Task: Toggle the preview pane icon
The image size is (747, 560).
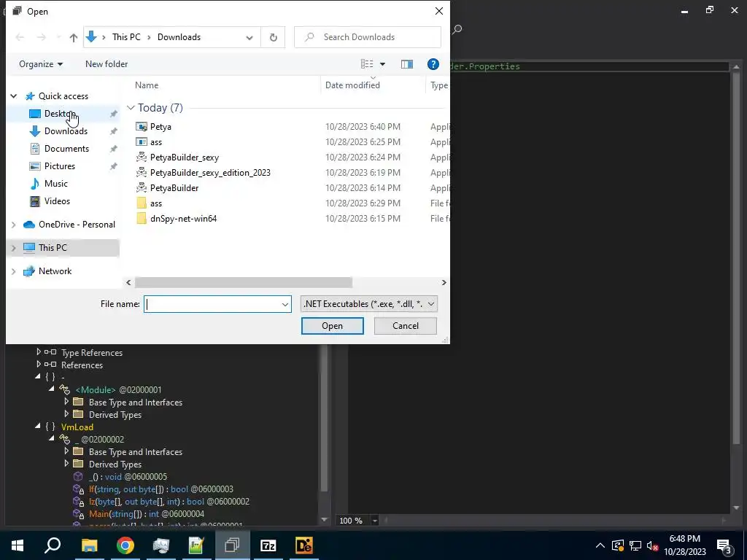Action: [407, 64]
